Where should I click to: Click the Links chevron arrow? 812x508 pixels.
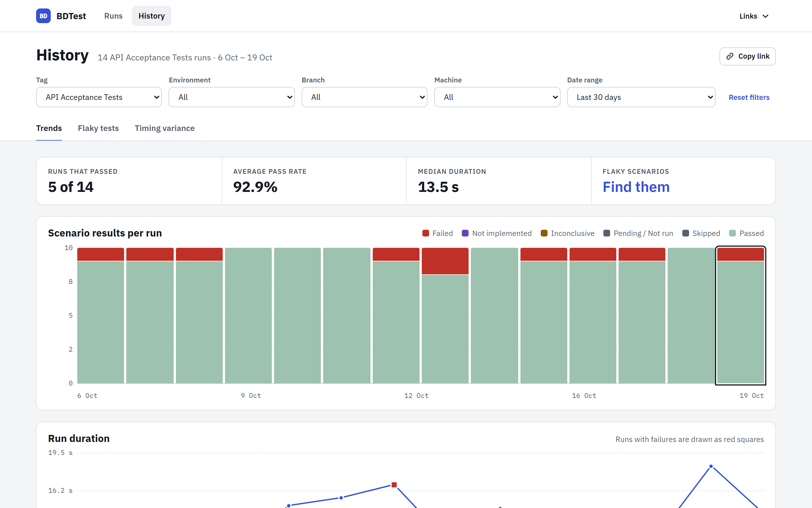pyautogui.click(x=765, y=16)
